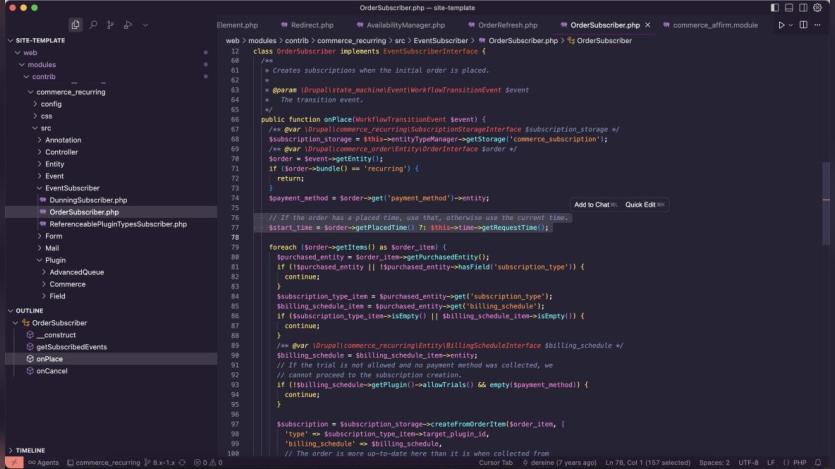Expand the Controller folder

point(61,152)
